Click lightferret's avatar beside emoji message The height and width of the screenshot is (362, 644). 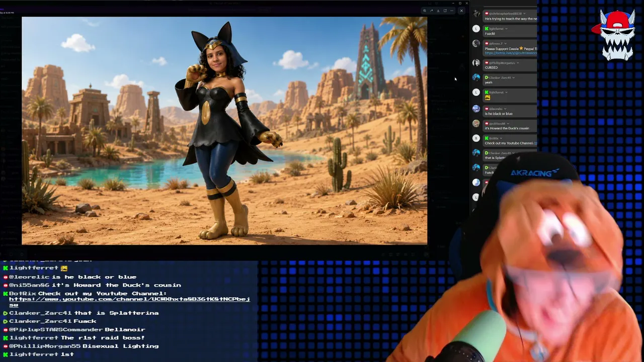(x=476, y=93)
